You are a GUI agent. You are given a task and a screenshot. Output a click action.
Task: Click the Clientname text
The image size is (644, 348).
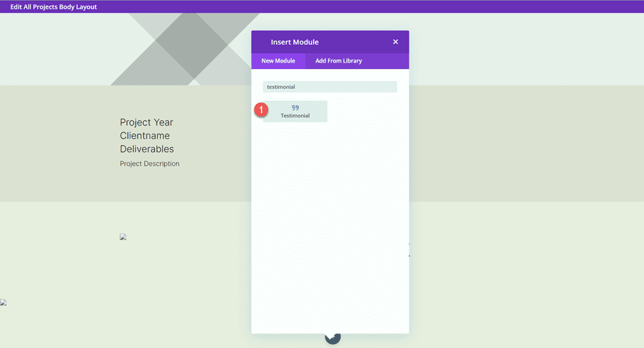coord(145,136)
